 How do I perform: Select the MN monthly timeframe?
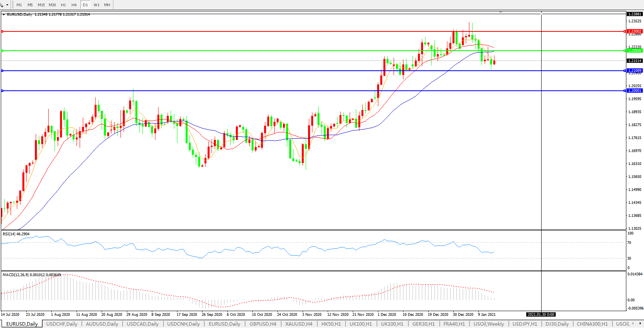(107, 5)
